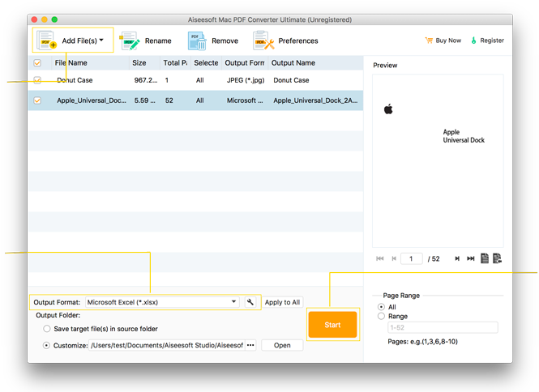Uncheck the Donut Case file checkbox

tap(37, 80)
